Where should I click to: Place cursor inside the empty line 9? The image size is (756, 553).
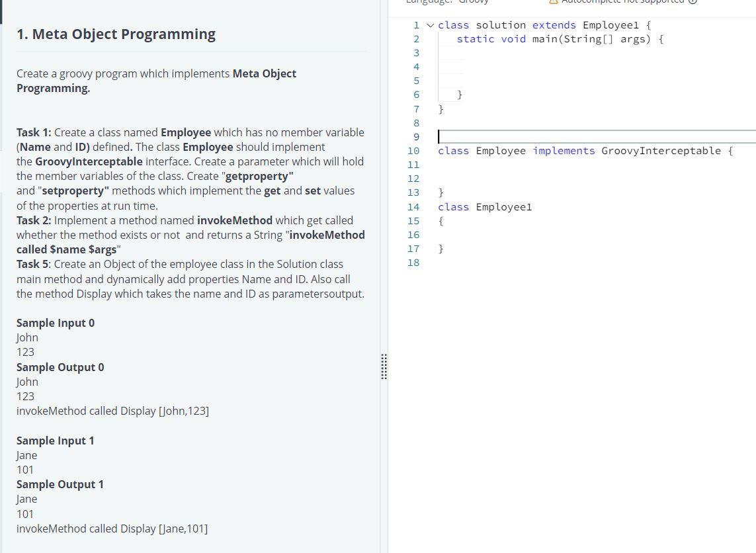496,137
